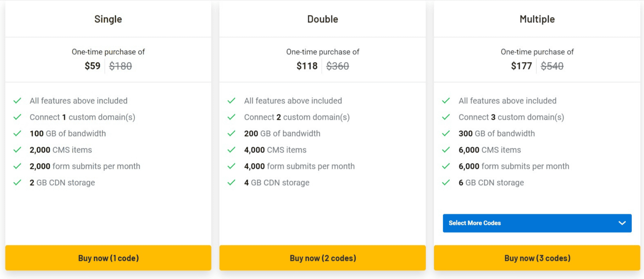Select the Double plan heading
This screenshot has width=644, height=279.
click(323, 19)
